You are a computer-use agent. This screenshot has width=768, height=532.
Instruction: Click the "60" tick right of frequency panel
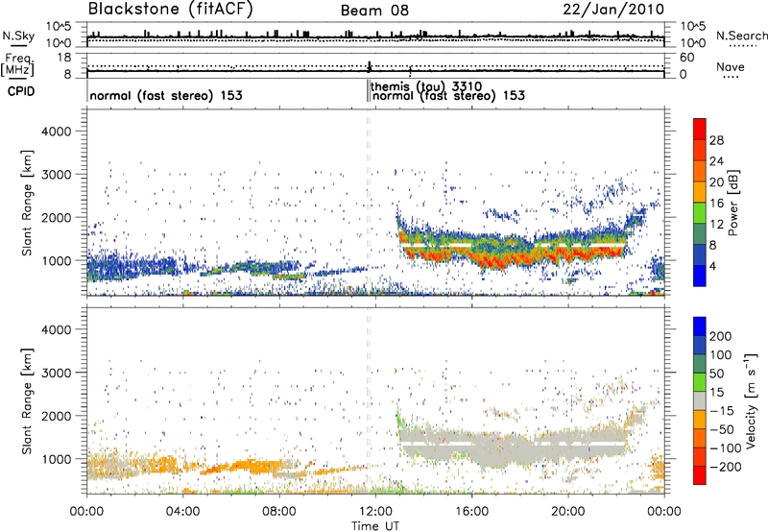(686, 58)
